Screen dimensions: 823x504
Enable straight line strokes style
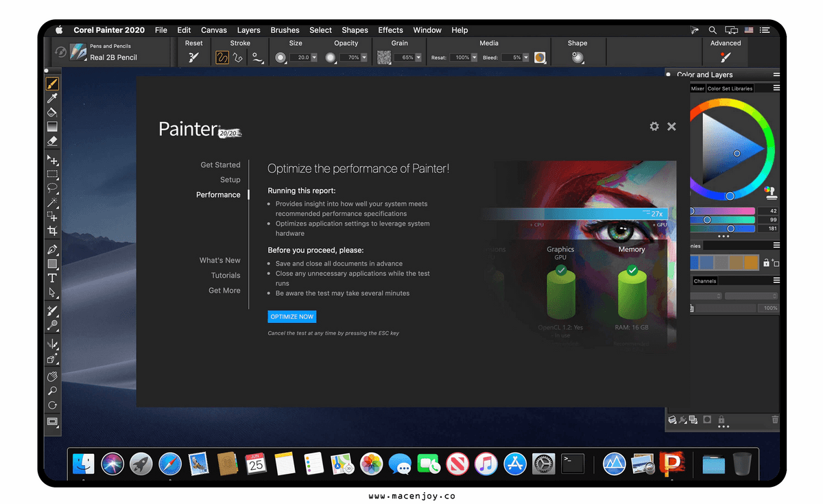(239, 58)
